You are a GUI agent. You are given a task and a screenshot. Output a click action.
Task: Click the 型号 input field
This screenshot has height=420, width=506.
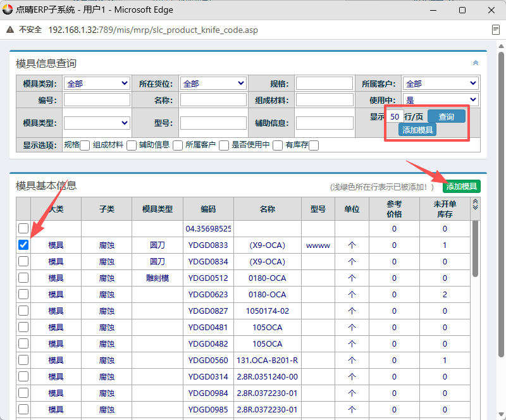[213, 123]
